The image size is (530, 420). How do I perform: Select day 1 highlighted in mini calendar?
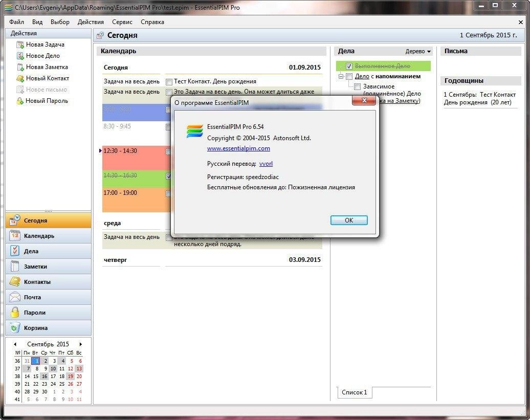click(36, 361)
